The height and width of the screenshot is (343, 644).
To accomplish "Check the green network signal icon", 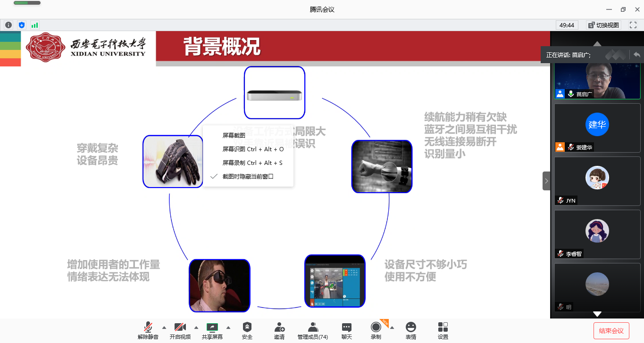I will 34,25.
